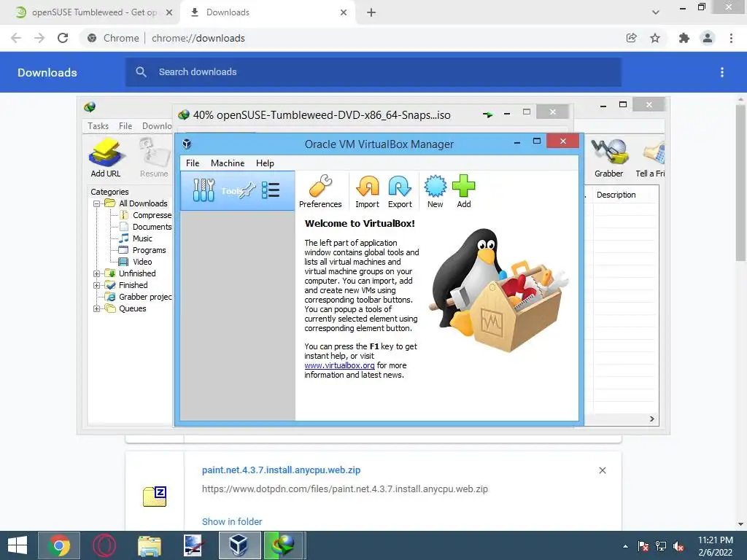Open File menu in IDM

(125, 125)
